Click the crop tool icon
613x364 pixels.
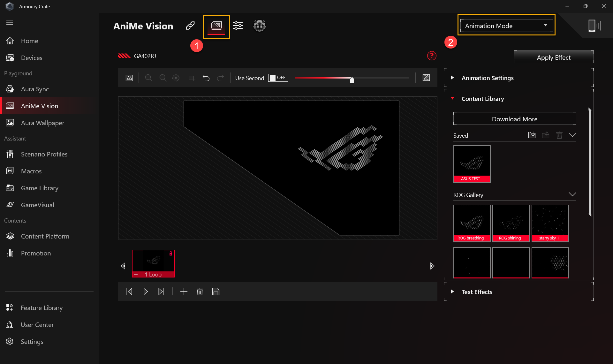[191, 78]
